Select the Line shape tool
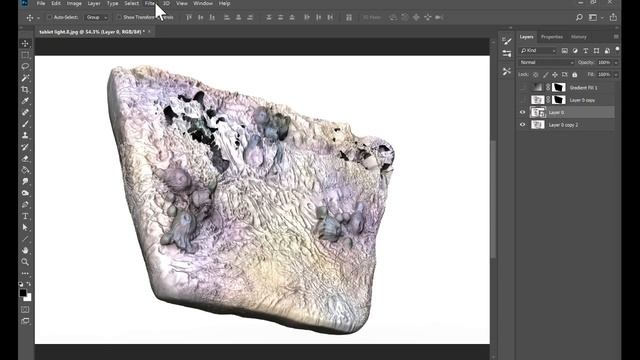The image size is (640, 360). 25,239
